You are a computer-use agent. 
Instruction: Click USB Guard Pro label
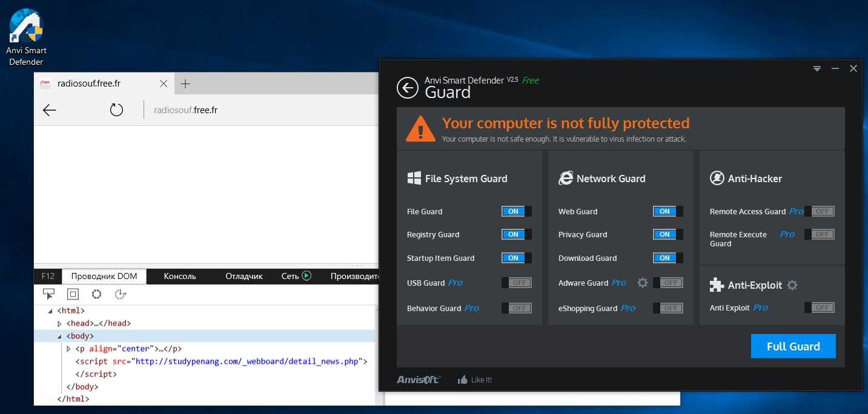tap(435, 283)
